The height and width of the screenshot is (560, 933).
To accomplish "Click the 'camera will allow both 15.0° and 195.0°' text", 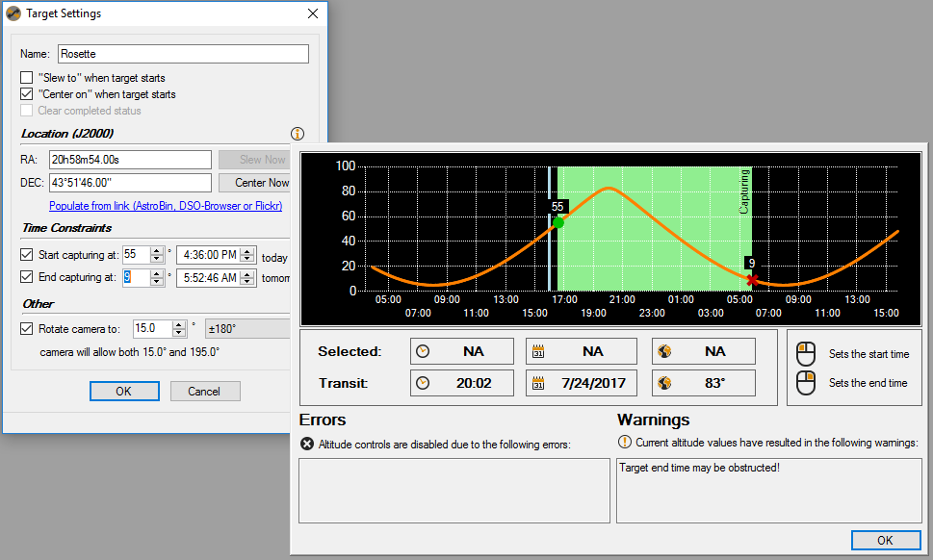I will tap(130, 352).
